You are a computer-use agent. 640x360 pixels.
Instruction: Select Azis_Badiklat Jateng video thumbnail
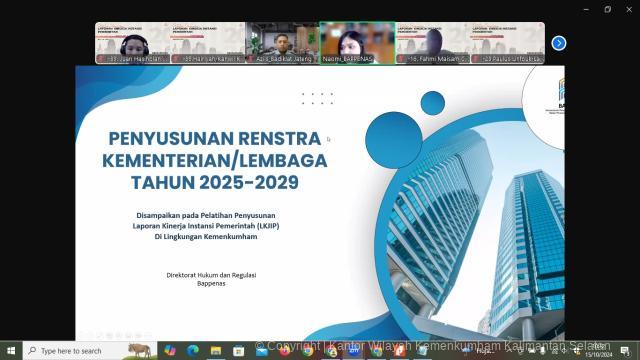pyautogui.click(x=282, y=43)
